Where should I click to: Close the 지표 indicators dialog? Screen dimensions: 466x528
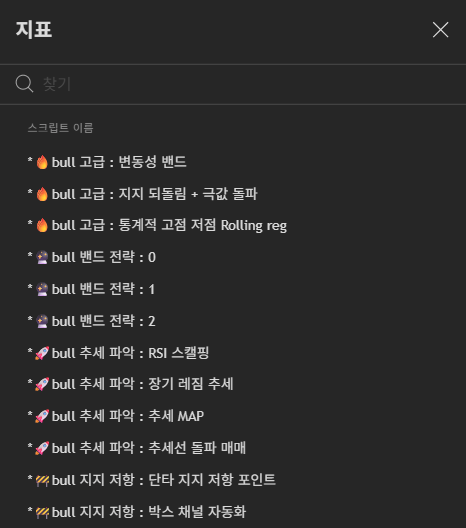click(440, 30)
